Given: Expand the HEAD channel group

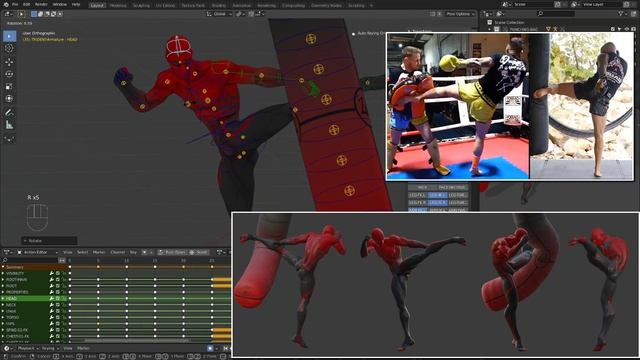Looking at the screenshot, I should click(x=3, y=298).
